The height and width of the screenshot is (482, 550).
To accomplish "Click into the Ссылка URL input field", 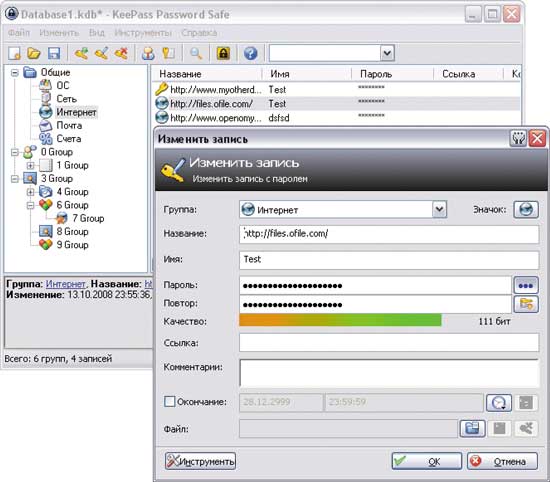I will click(389, 343).
